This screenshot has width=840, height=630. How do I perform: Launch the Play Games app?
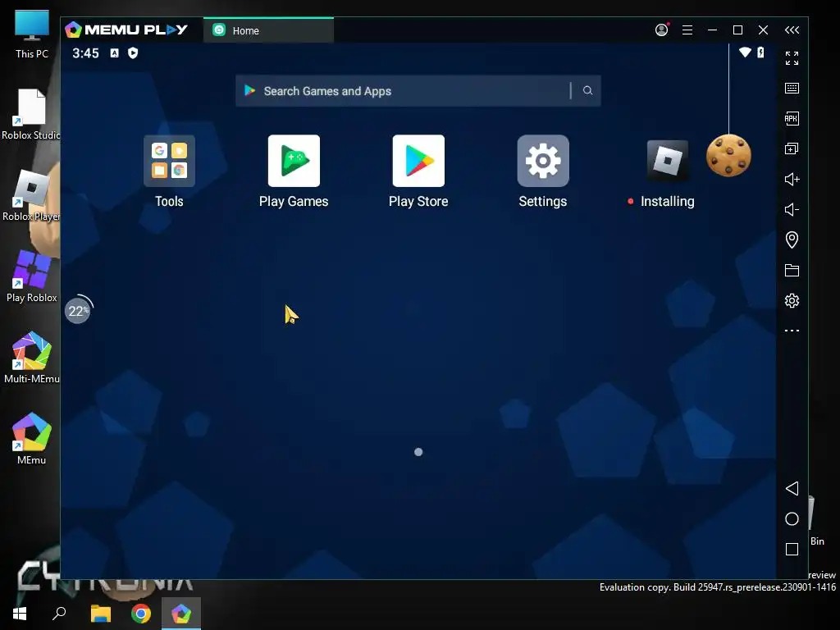tap(294, 161)
